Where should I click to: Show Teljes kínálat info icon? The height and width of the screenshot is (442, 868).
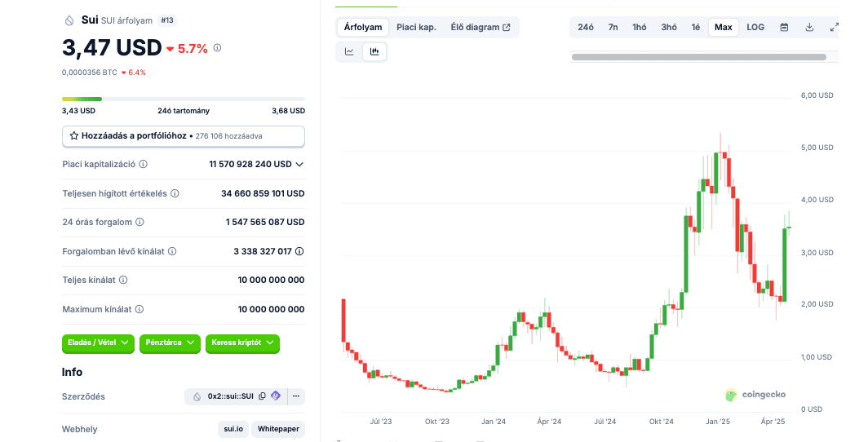click(x=123, y=280)
